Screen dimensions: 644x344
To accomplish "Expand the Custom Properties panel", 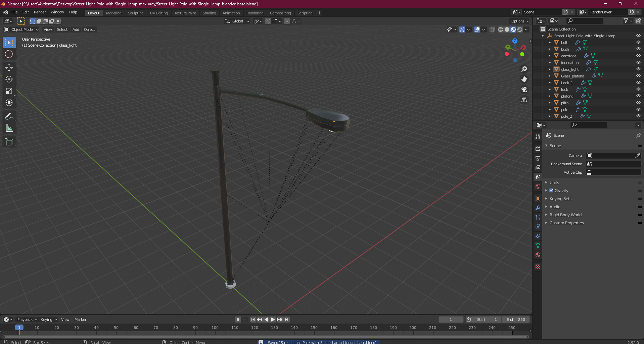I will coord(566,223).
